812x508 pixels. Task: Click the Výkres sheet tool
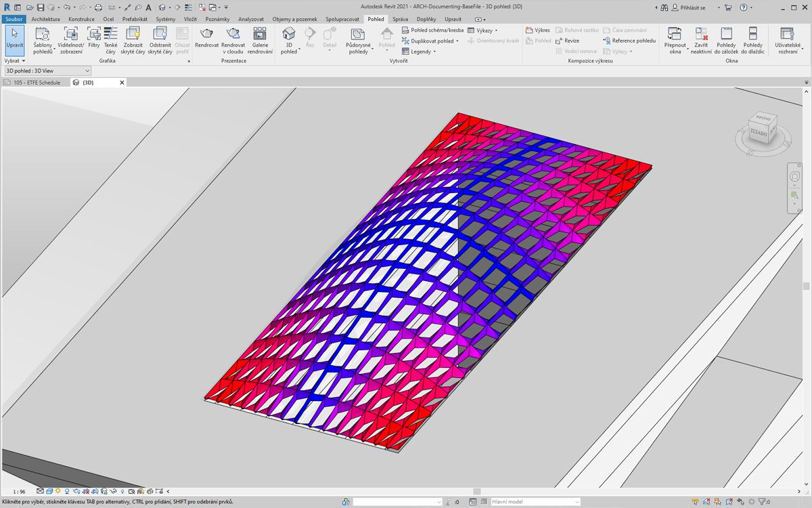click(538, 30)
